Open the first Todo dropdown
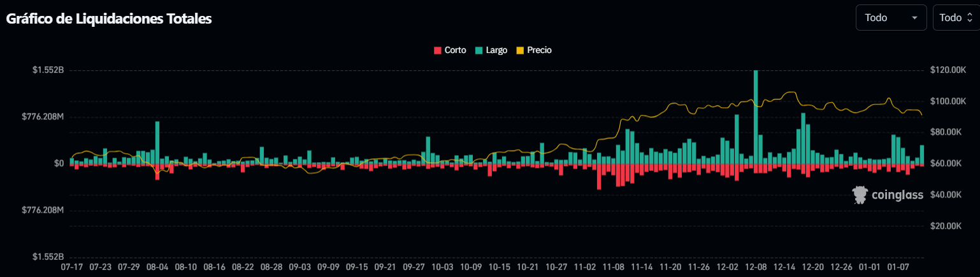The image size is (980, 277). (x=890, y=18)
